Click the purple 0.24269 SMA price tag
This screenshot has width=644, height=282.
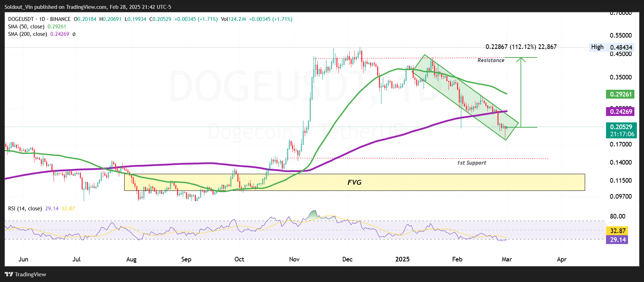[621, 112]
